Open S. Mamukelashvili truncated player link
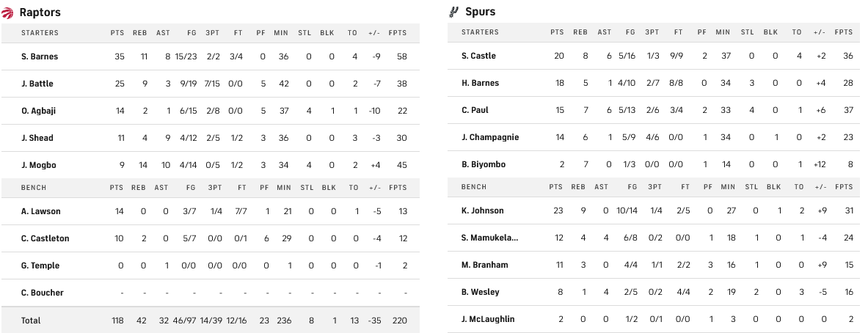The image size is (868, 333). click(x=489, y=238)
